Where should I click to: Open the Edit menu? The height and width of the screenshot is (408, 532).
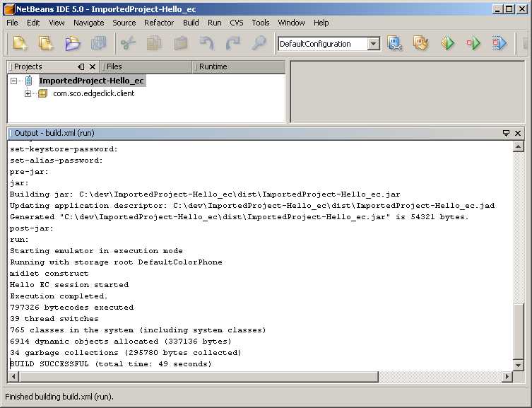click(33, 23)
